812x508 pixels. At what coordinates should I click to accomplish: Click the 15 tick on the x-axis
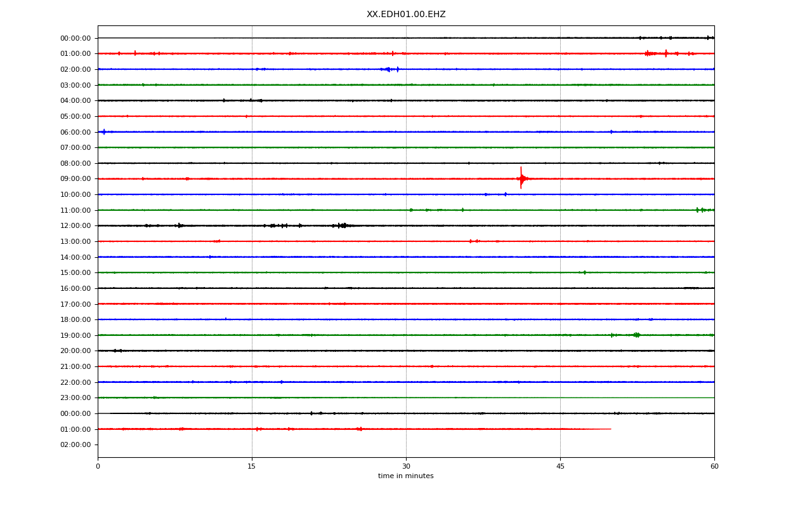click(x=252, y=467)
